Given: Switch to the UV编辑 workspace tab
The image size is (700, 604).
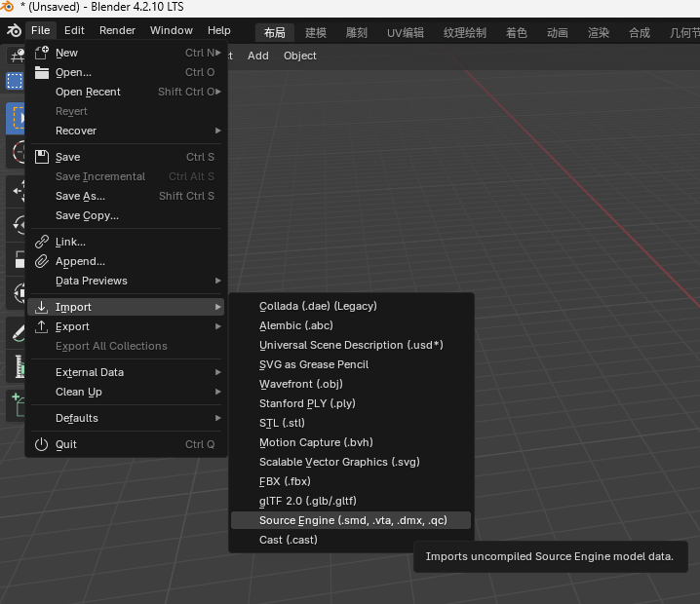Looking at the screenshot, I should [x=406, y=32].
